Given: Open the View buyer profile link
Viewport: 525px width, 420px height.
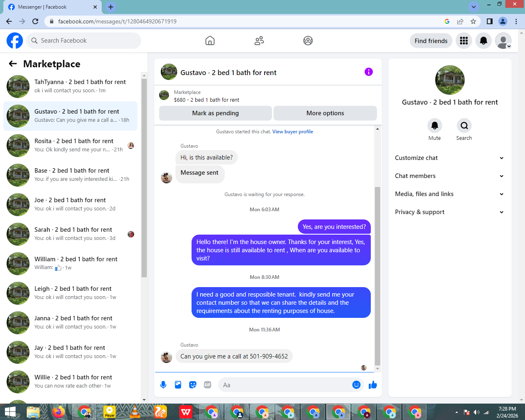Looking at the screenshot, I should point(293,132).
